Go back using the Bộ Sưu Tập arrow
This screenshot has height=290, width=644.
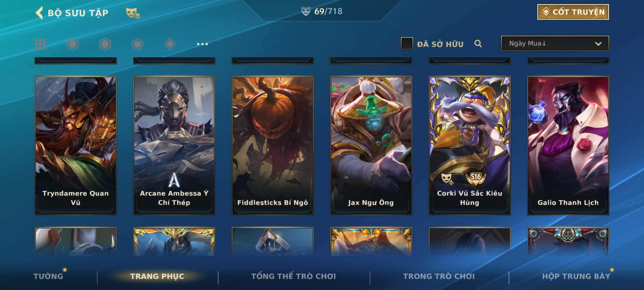coord(39,13)
